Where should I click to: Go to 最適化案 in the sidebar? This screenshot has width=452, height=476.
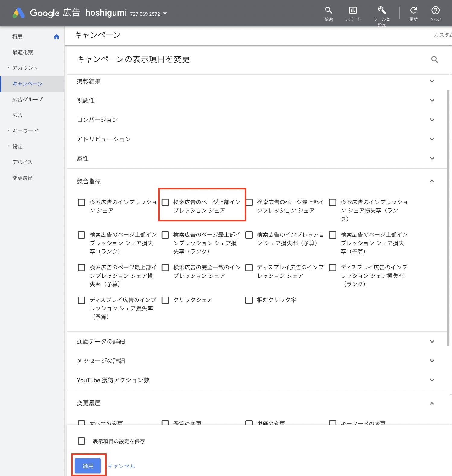23,53
